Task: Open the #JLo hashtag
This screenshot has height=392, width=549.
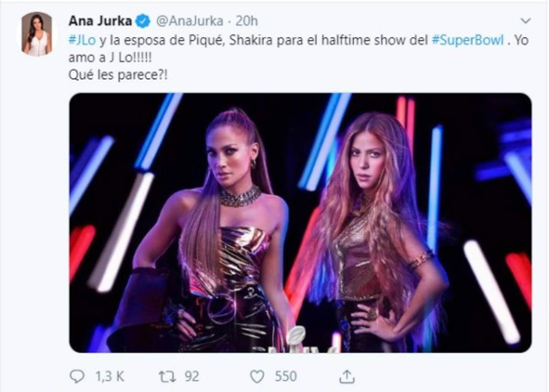Action: 82,40
